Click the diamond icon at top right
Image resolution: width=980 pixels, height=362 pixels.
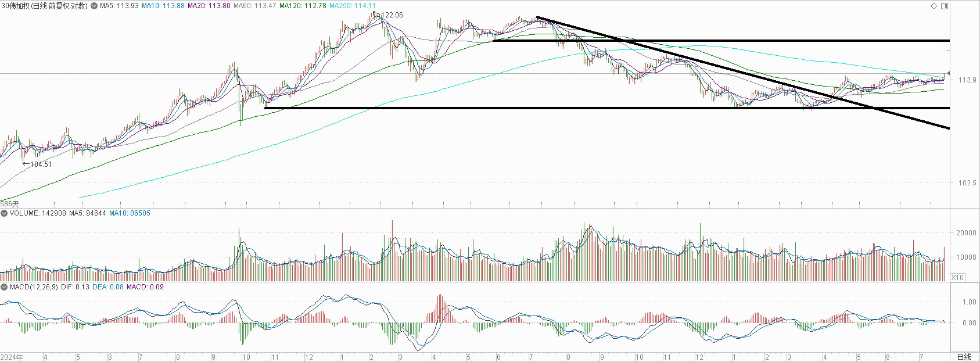click(x=934, y=6)
